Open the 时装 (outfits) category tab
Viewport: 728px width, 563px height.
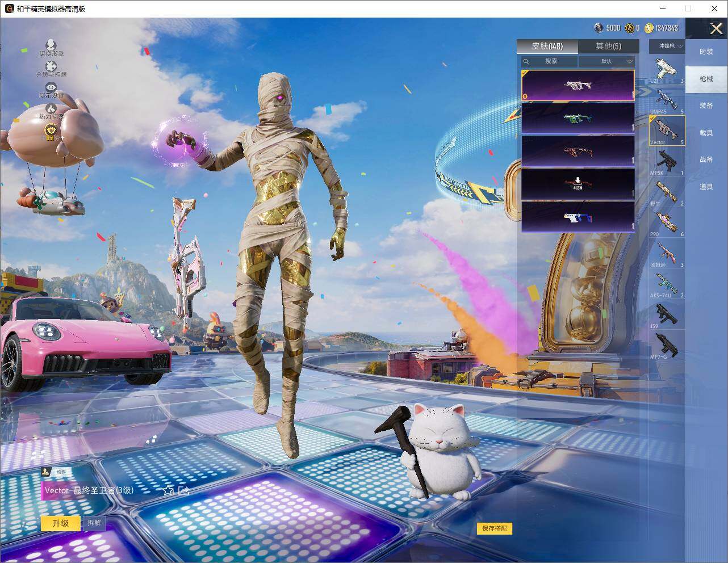point(706,52)
